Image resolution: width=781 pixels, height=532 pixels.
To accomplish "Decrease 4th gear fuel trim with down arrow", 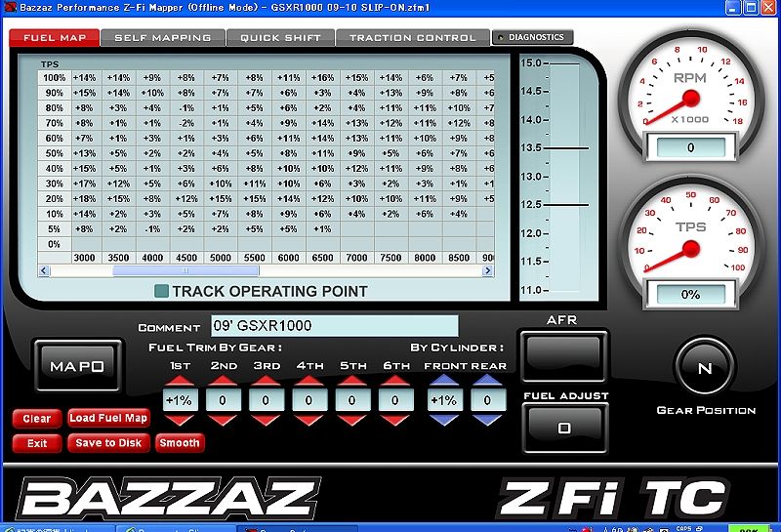I will pos(308,420).
